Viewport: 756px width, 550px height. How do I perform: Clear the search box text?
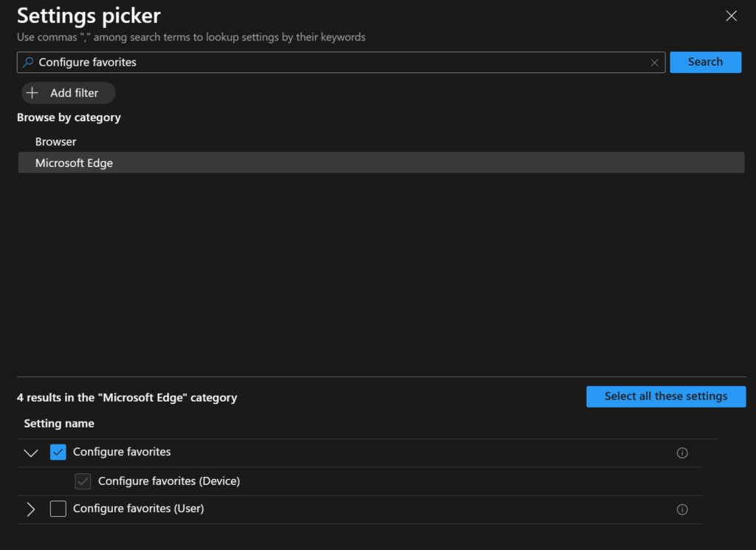tap(654, 63)
